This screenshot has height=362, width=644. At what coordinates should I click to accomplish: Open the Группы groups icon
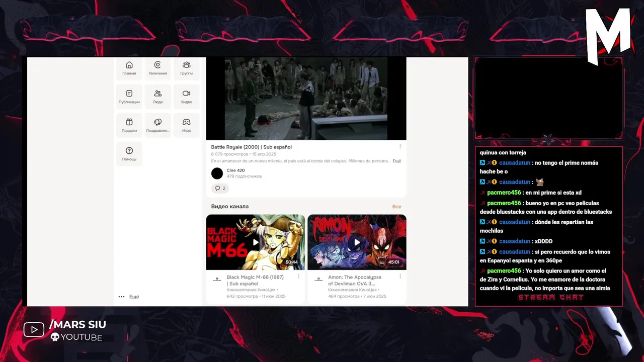click(x=186, y=68)
